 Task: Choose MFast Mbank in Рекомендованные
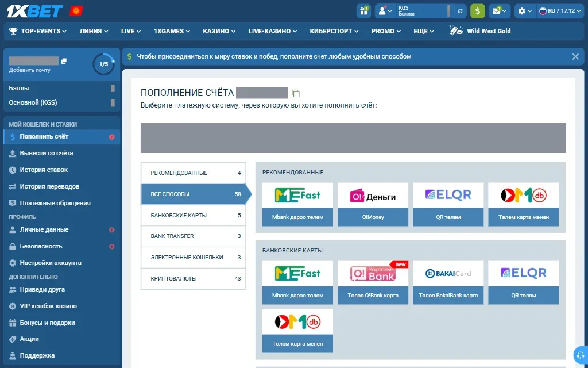click(x=297, y=204)
